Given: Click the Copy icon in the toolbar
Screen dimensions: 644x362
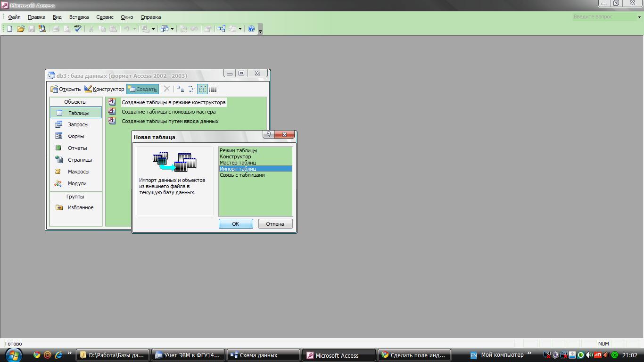Looking at the screenshot, I should 102,29.
